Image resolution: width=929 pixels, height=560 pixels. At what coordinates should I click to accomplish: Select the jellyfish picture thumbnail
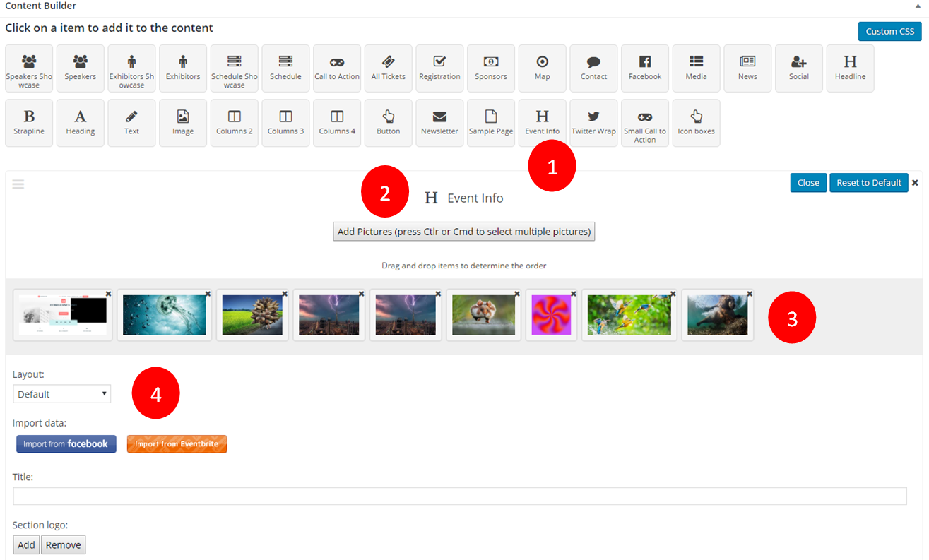click(165, 315)
